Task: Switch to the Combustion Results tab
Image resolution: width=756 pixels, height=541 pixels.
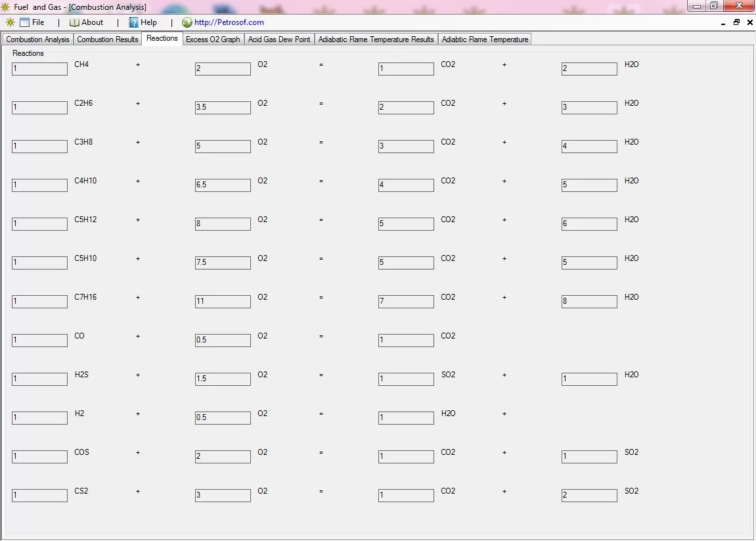Action: tap(107, 39)
